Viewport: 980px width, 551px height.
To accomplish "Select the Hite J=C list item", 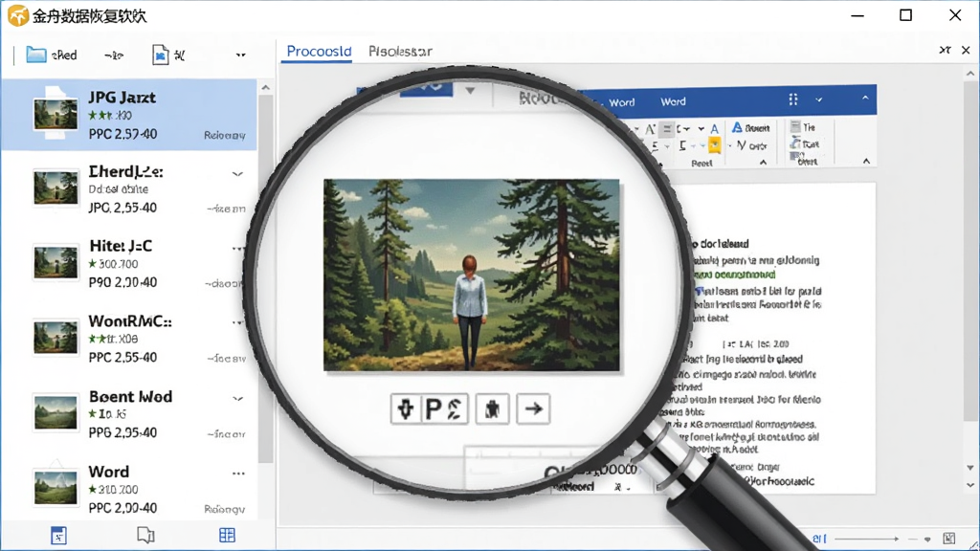I will pos(129,264).
